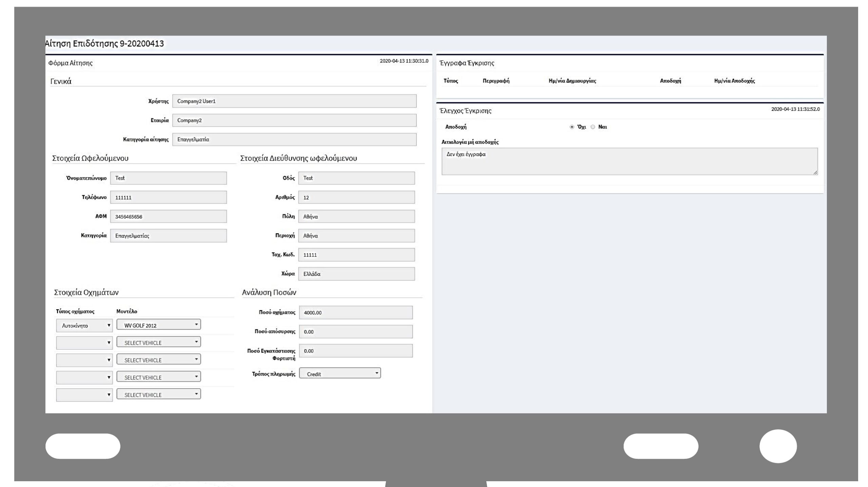
Task: Click the Ποσό Εγκατάστασης Φορτιστή field
Action: point(356,351)
